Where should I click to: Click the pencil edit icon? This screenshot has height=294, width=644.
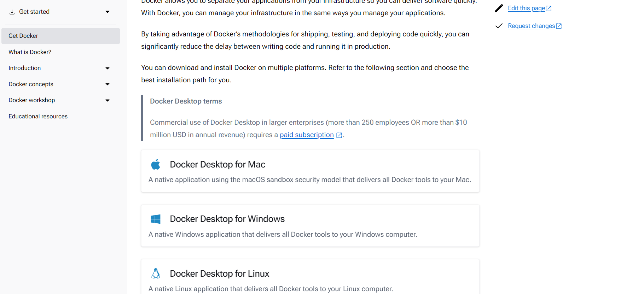pos(499,8)
